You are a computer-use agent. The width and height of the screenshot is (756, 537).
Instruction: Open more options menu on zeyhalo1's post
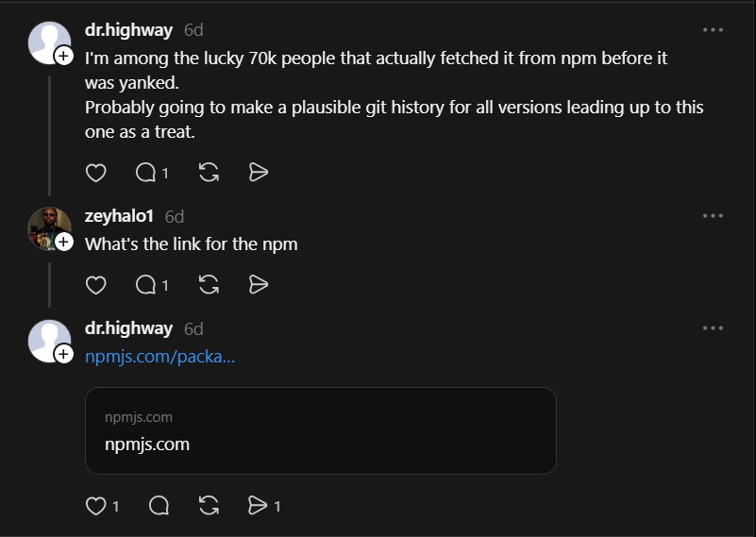tap(713, 216)
